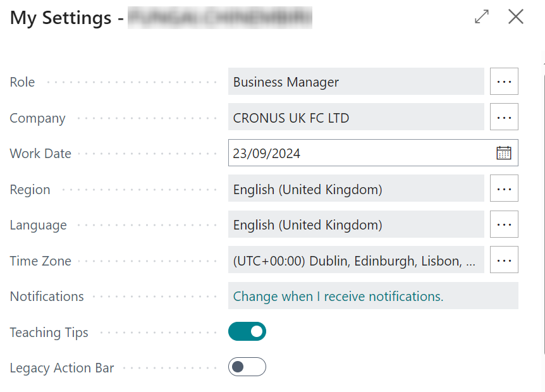Close the My Settings dialog
The width and height of the screenshot is (545, 392).
pos(516,17)
